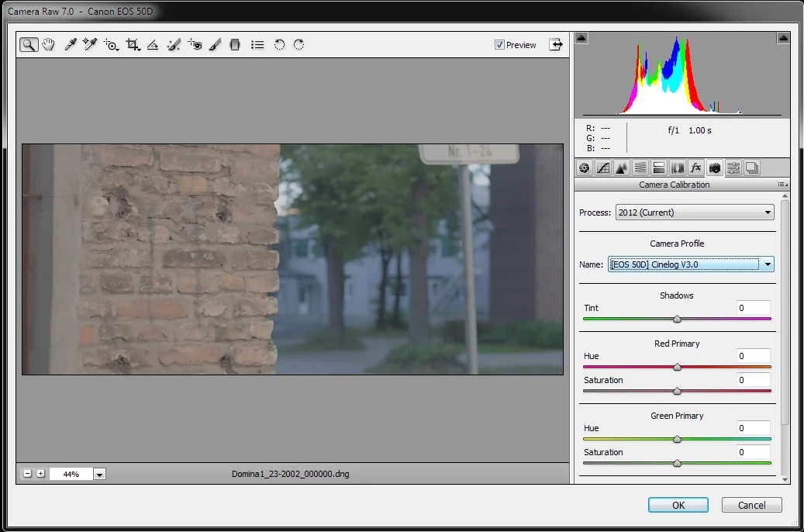Select the Targeted Adjustment tool
804x532 pixels.
click(112, 45)
